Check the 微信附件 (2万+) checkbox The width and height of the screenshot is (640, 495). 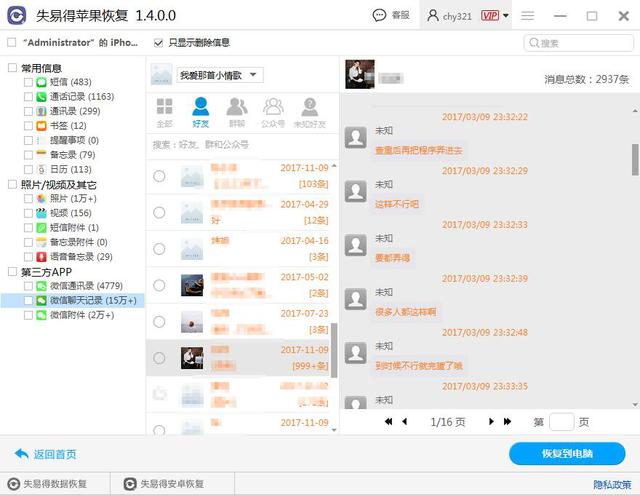pos(28,315)
